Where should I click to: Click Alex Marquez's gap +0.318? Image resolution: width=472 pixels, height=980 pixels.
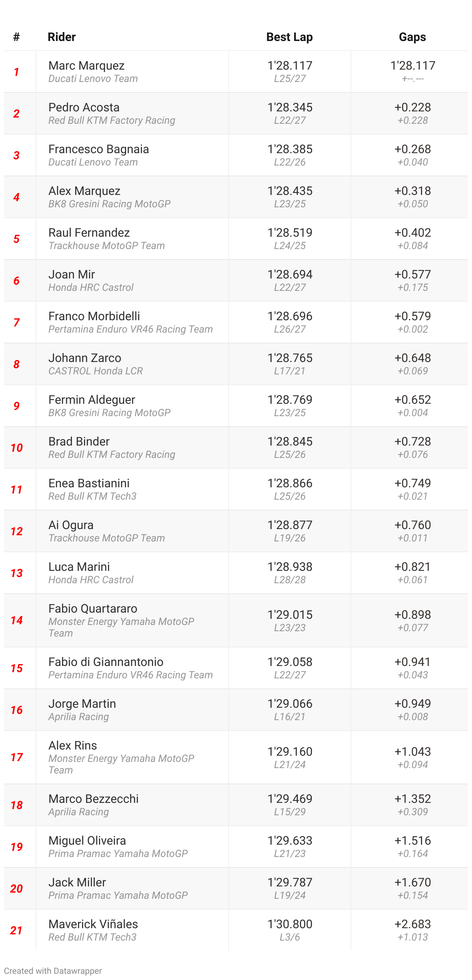[x=413, y=191]
